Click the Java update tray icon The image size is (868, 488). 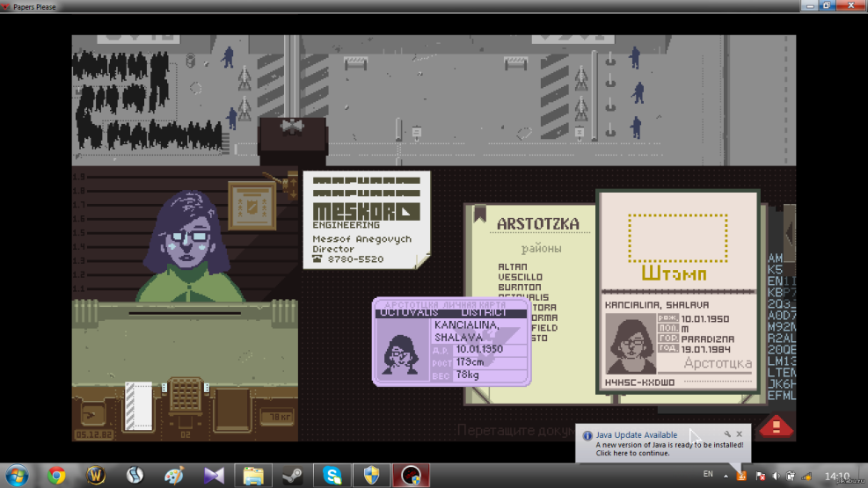(741, 476)
